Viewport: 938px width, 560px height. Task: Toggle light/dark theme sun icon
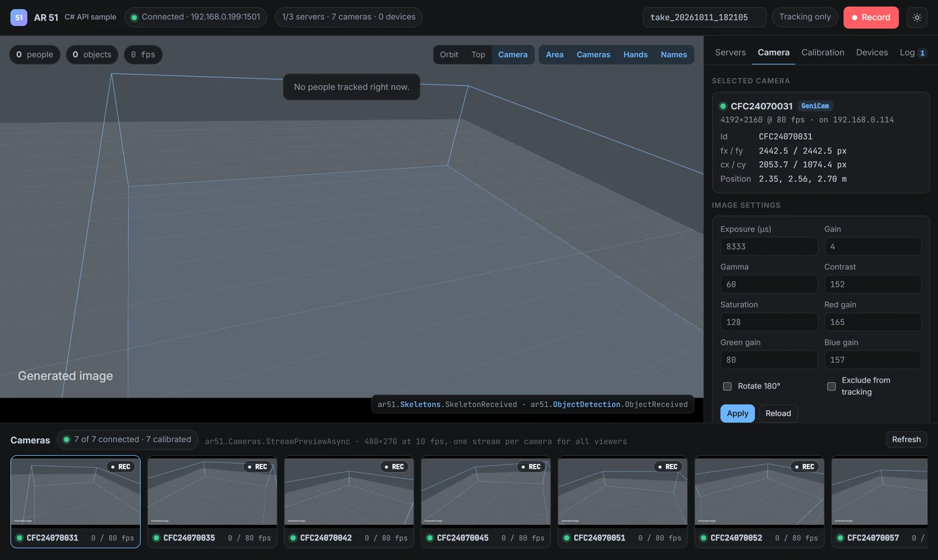917,18
